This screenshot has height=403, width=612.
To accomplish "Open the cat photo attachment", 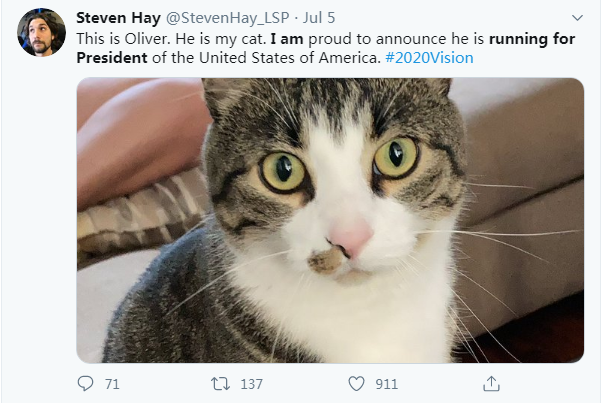I will point(330,220).
